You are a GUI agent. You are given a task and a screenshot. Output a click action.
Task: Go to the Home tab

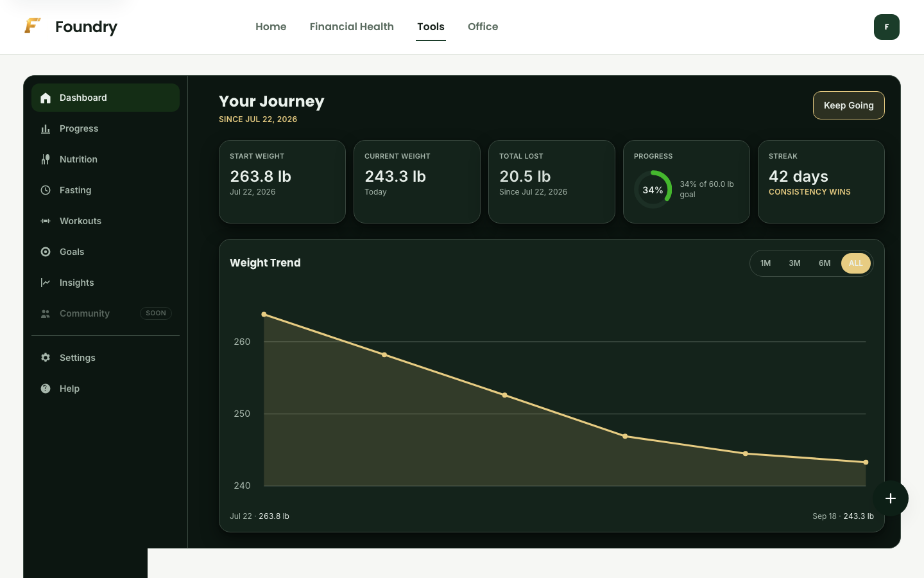point(271,27)
